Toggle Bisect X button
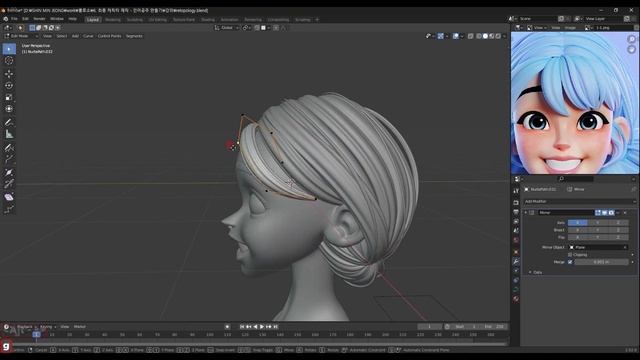 click(x=578, y=230)
